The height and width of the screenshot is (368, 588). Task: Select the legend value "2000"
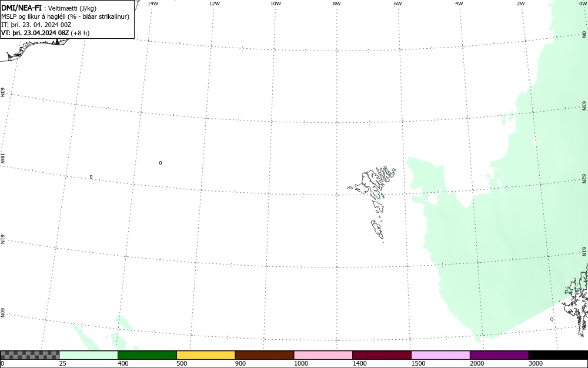click(477, 363)
